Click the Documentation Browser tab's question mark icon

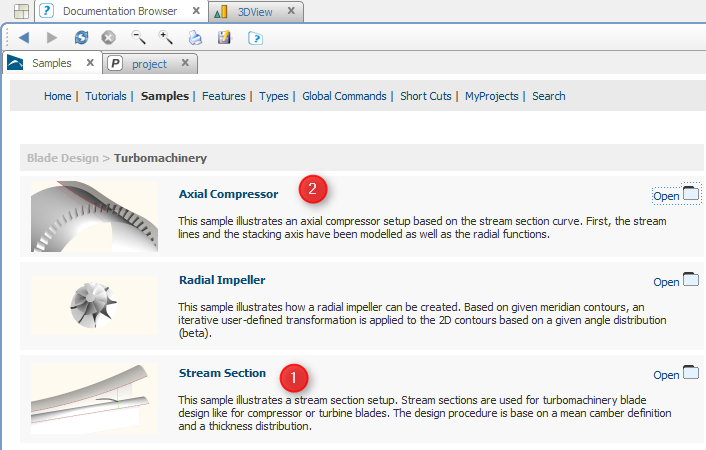46,11
